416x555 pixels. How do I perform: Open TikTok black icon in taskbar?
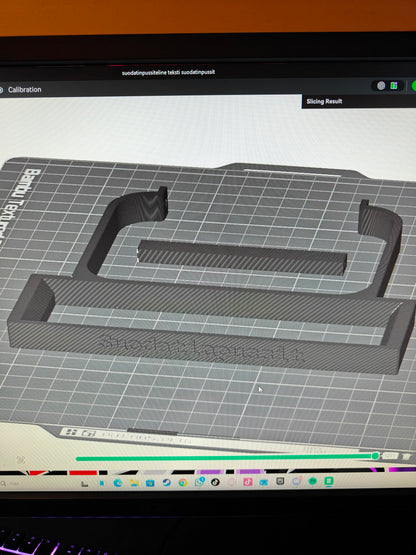[215, 482]
